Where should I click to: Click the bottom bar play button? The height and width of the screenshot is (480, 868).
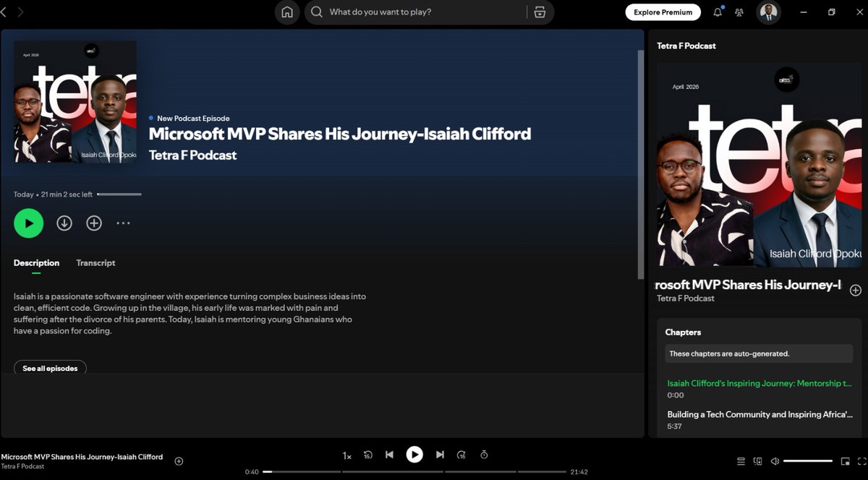click(x=414, y=454)
